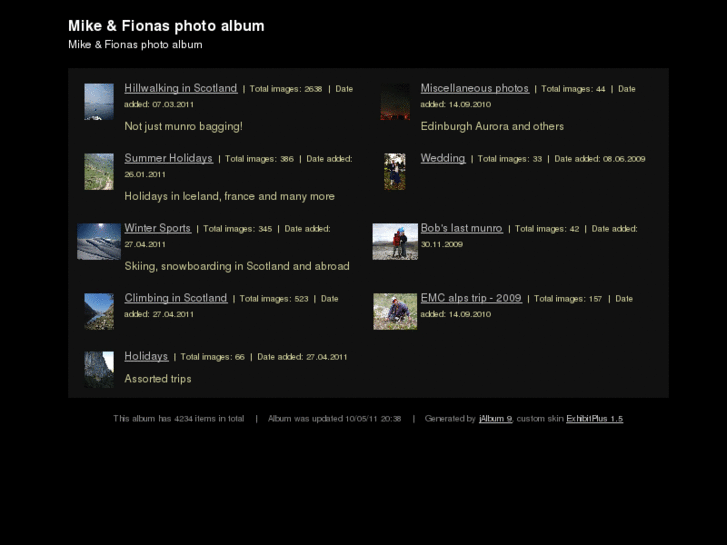The height and width of the screenshot is (545, 727).
Task: Open the Bob's last munro album link
Action: click(x=461, y=228)
